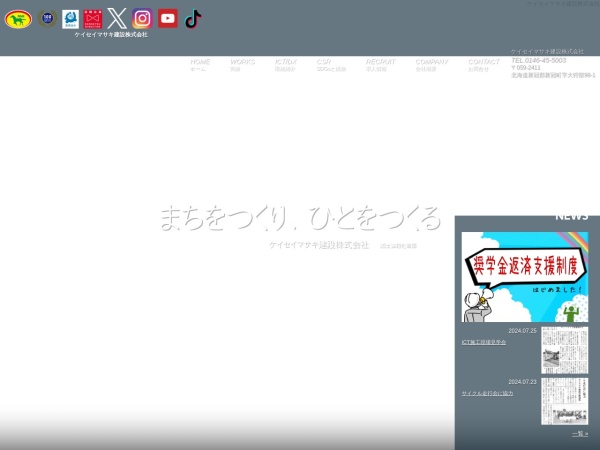Screen dimensions: 600x450
Task: Open the サイクル走行会に協力 news link
Action: click(487, 393)
